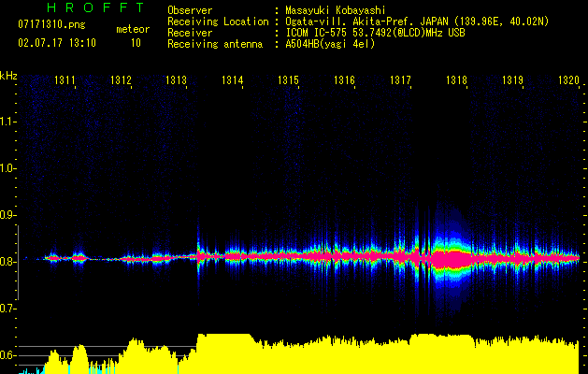The image size is (588, 374).
Task: Click the date stamp 02.07.17 13:10
Action: [57, 43]
